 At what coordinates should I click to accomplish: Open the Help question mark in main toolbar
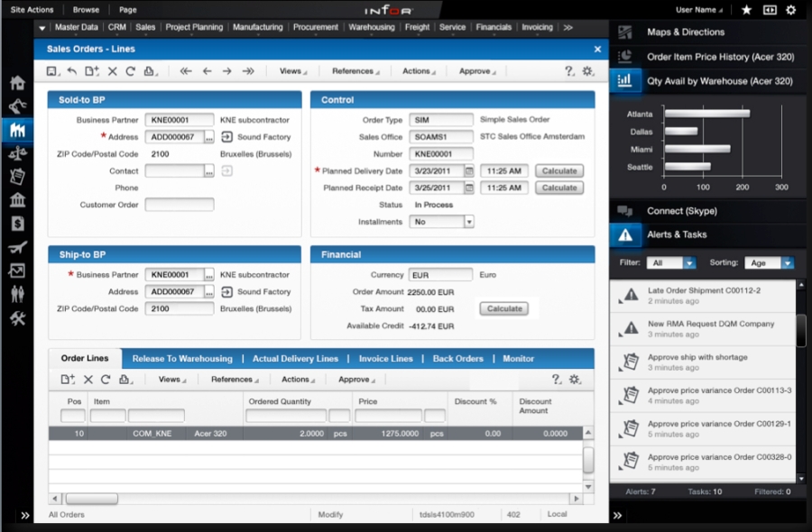(569, 71)
